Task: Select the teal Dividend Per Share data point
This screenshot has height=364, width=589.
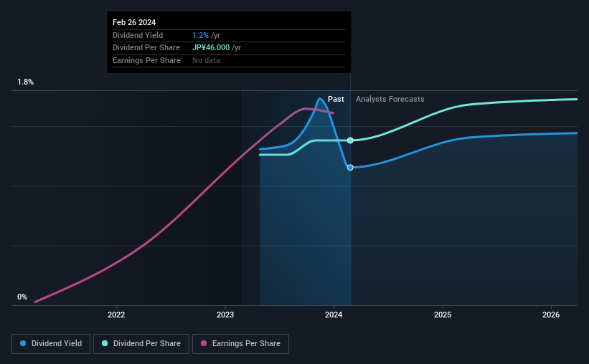Action: point(350,140)
